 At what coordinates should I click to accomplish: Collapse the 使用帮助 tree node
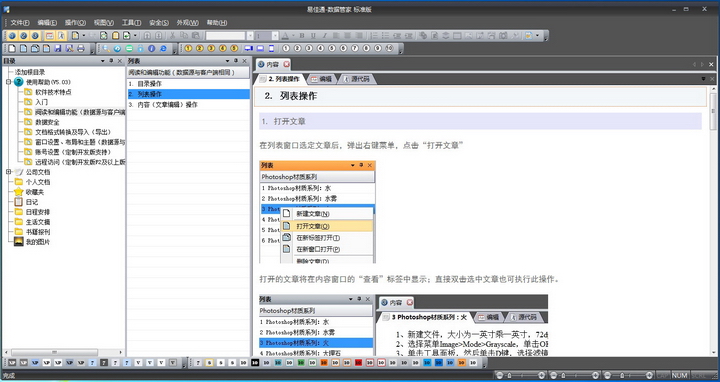click(x=8, y=82)
